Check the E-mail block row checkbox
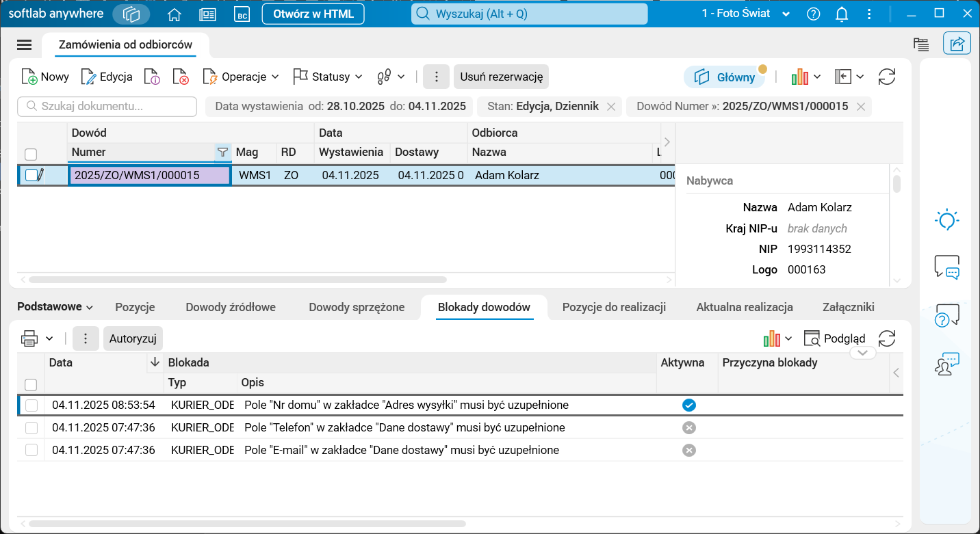This screenshot has width=980, height=534. tap(31, 450)
